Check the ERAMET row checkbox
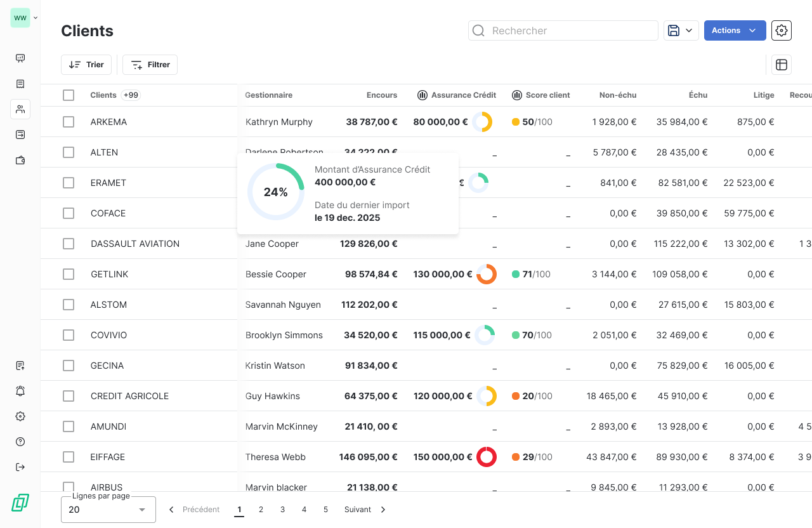812x528 pixels. tap(69, 183)
